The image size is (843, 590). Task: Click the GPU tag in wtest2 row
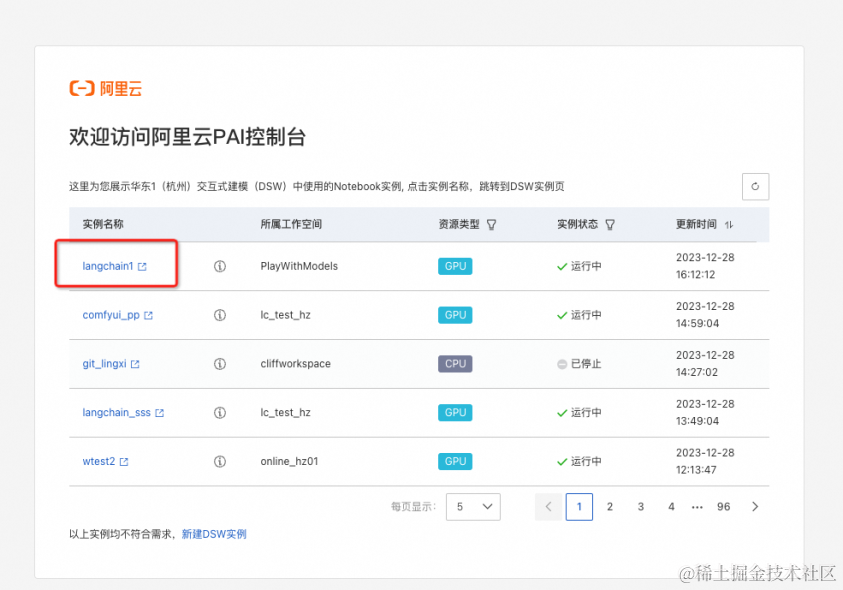455,461
